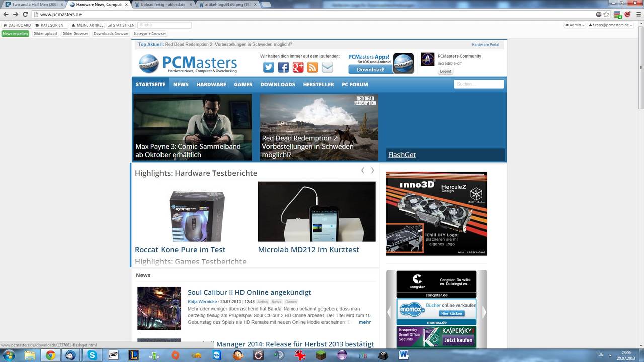The image size is (644, 362).
Task: Click the app Download! button
Action: click(x=370, y=69)
